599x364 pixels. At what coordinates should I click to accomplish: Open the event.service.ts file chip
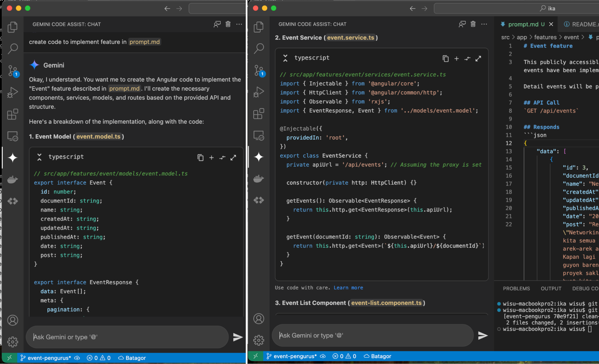point(351,38)
